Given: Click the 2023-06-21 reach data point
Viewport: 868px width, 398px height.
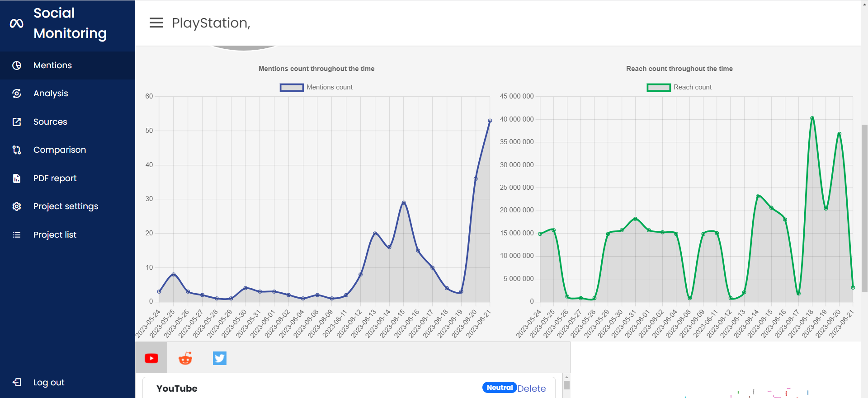Looking at the screenshot, I should 853,288.
